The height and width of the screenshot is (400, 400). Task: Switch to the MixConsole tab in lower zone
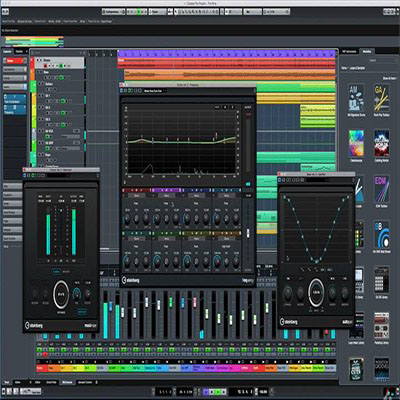(67, 382)
